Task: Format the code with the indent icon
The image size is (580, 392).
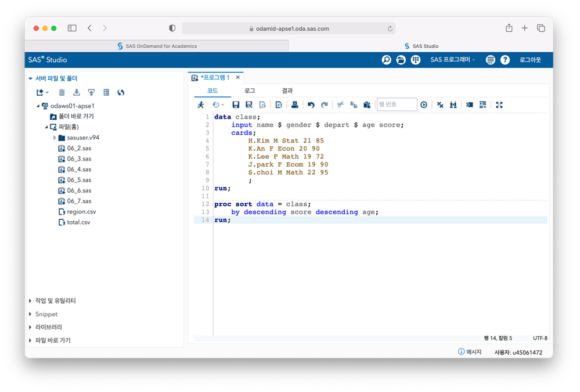Action: (482, 105)
